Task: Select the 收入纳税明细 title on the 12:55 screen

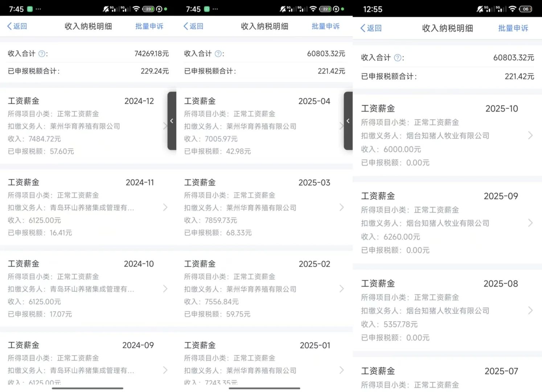Action: [447, 28]
